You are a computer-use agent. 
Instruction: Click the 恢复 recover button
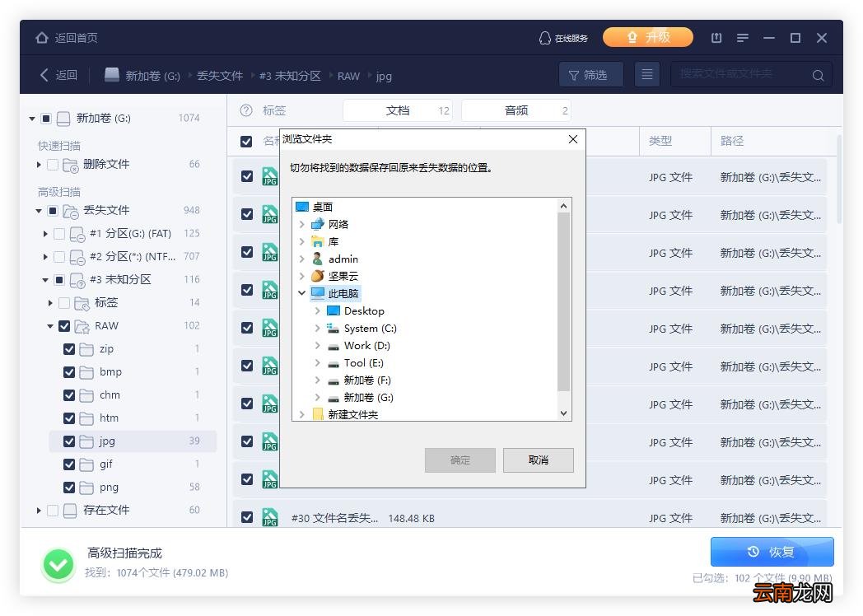pos(772,552)
